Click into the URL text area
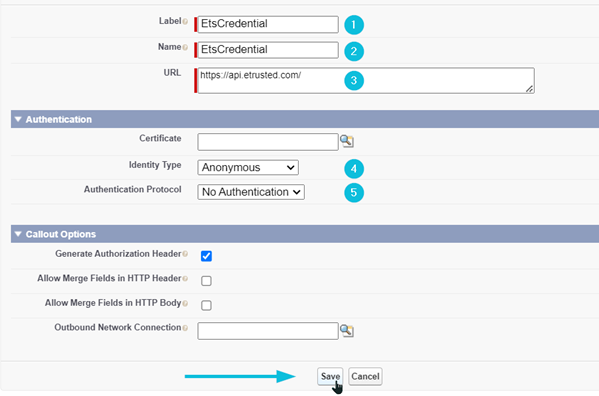Viewport: 599px width, 396px height. point(366,80)
